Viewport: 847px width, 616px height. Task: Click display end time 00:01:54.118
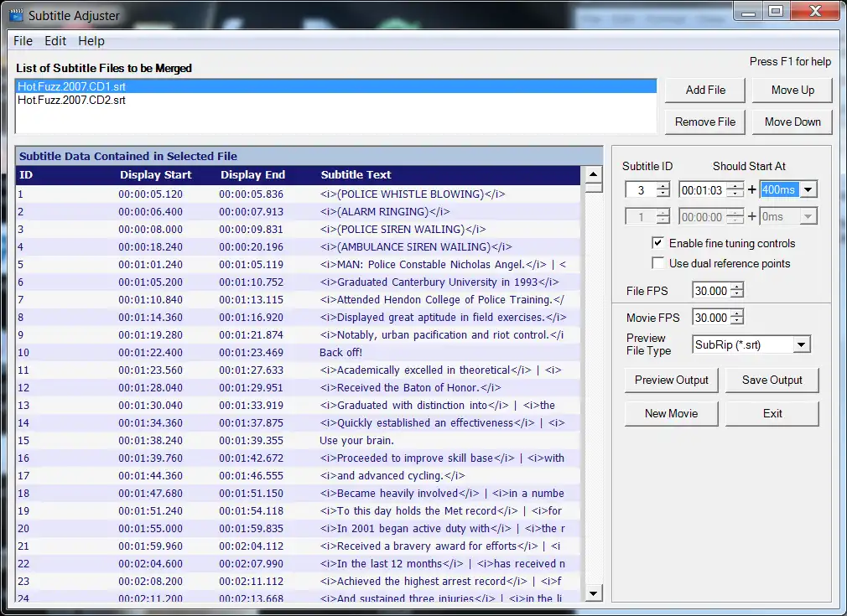(252, 510)
